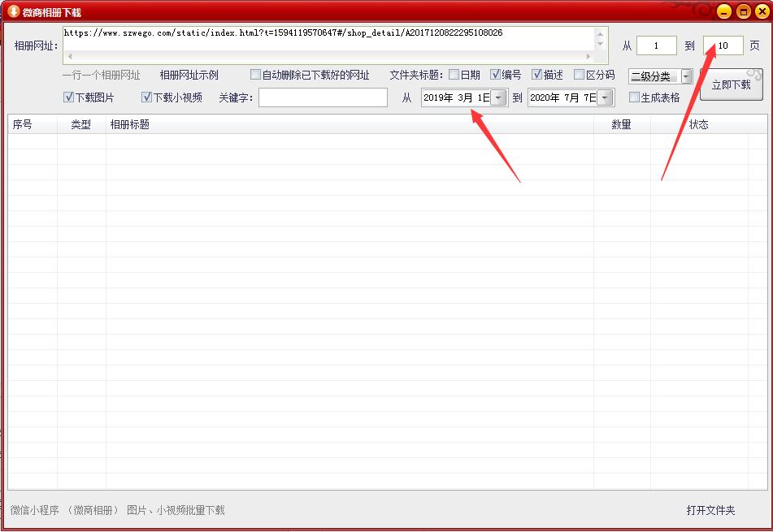Image resolution: width=773 pixels, height=532 pixels.
Task: Click URL box scroll down arrow
Action: click(600, 44)
